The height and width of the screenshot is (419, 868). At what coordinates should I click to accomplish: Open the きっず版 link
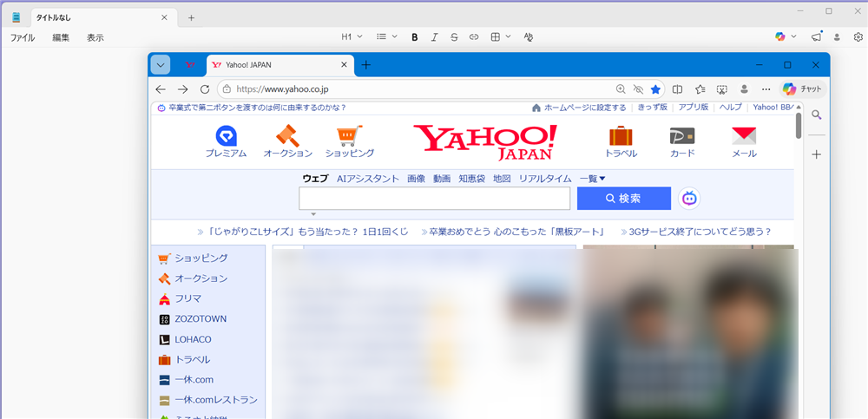(x=653, y=108)
